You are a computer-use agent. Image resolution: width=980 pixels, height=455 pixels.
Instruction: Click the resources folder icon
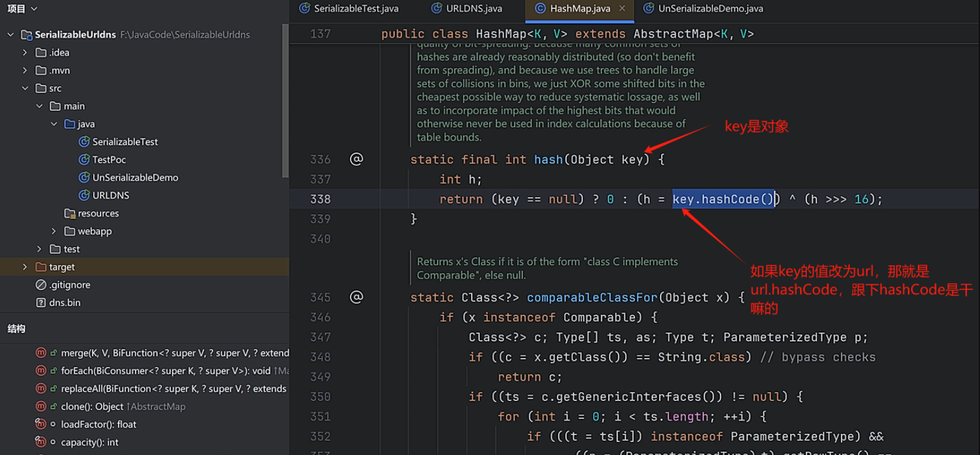(x=70, y=214)
